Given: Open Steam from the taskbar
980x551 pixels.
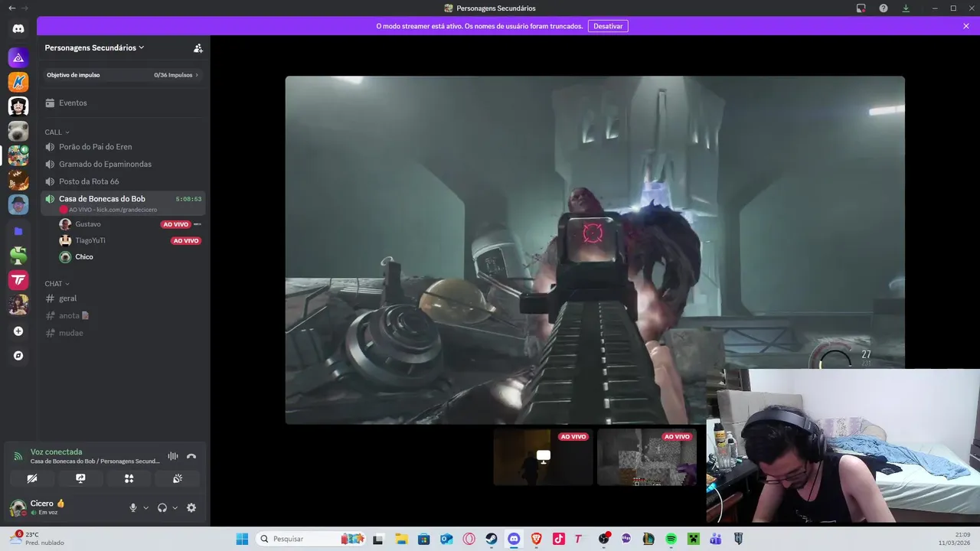Looking at the screenshot, I should click(x=492, y=539).
